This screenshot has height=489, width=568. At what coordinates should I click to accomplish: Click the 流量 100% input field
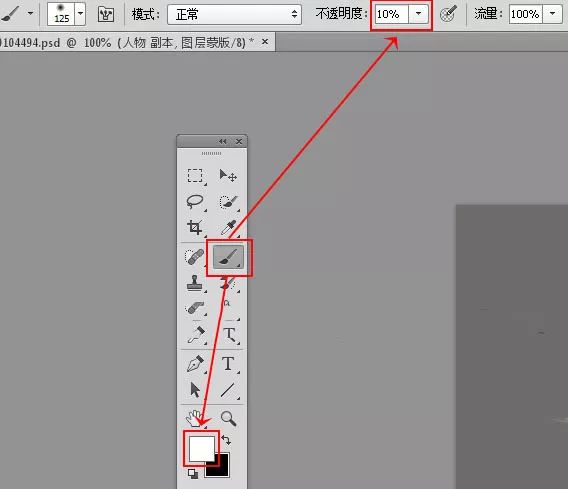(525, 14)
